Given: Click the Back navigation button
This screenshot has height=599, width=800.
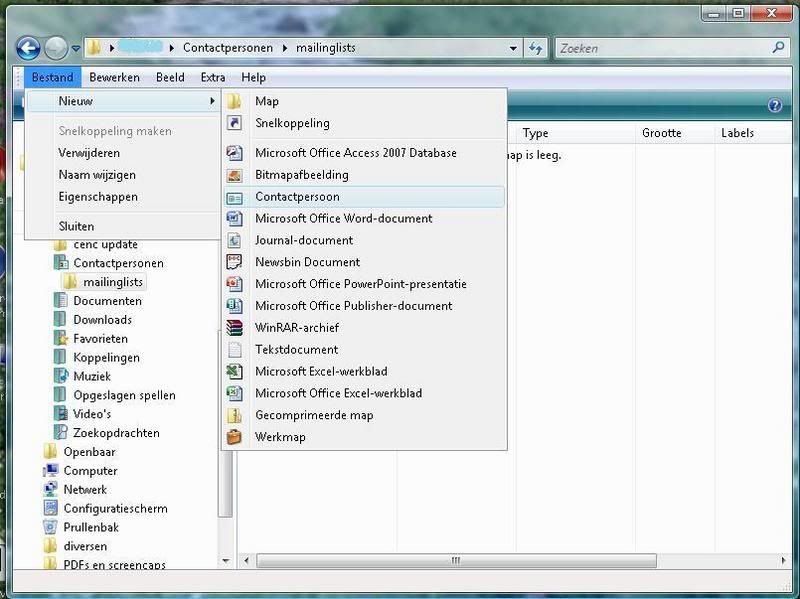Looking at the screenshot, I should click(28, 47).
